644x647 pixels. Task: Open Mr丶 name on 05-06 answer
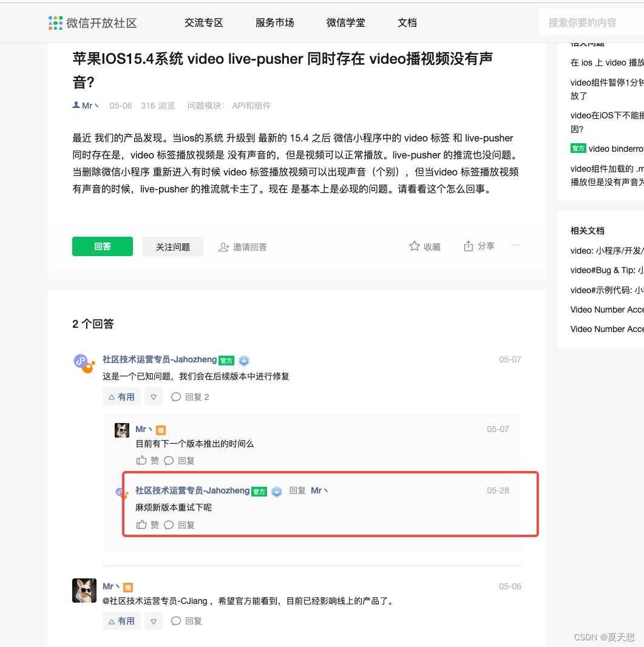[x=112, y=586]
